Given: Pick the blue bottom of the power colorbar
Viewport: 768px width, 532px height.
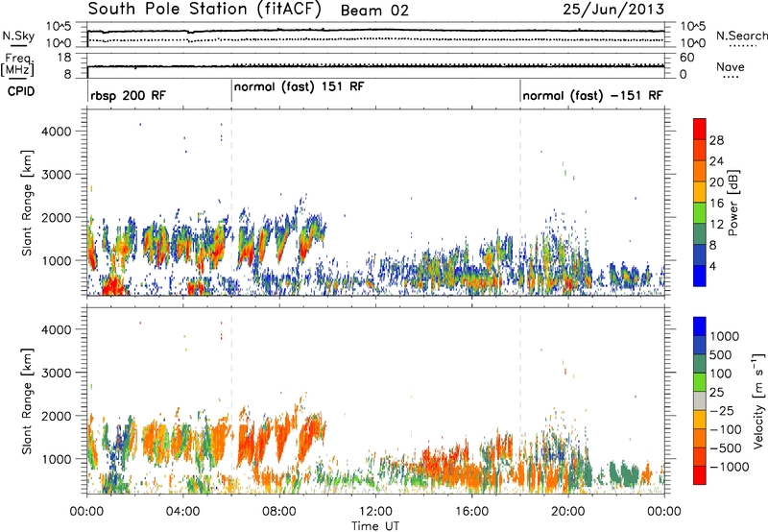Looking at the screenshot, I should [700, 276].
